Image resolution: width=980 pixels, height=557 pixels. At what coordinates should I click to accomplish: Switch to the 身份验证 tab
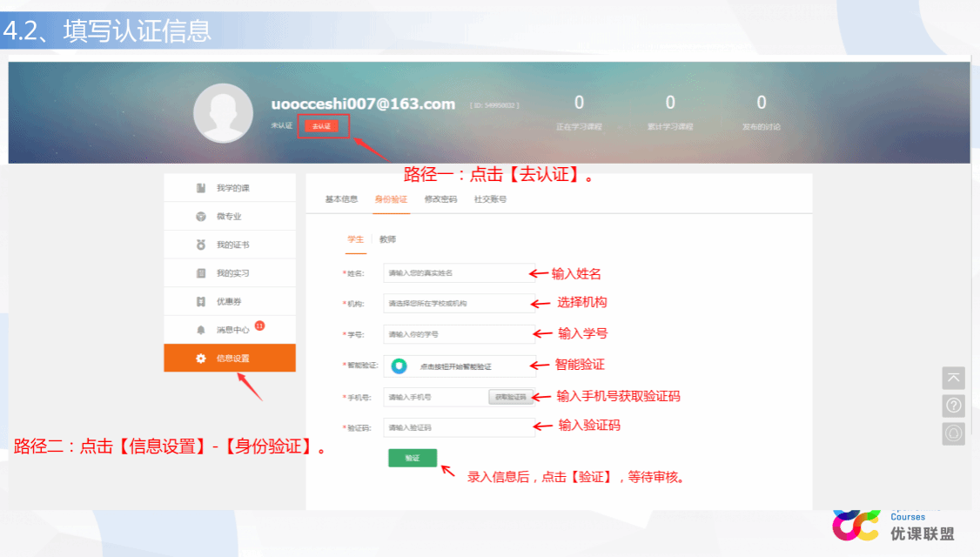tap(391, 199)
